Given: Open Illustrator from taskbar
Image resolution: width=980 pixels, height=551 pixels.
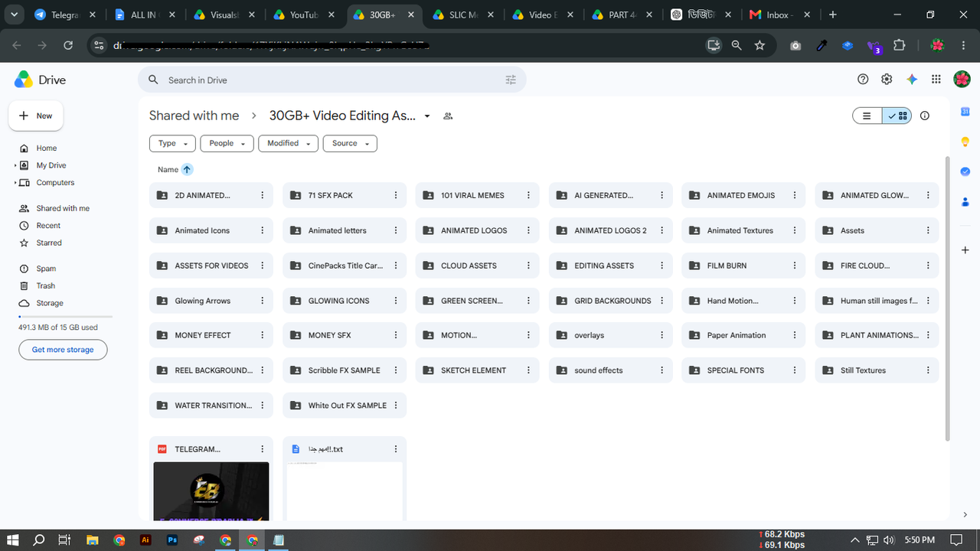Looking at the screenshot, I should pos(145,540).
